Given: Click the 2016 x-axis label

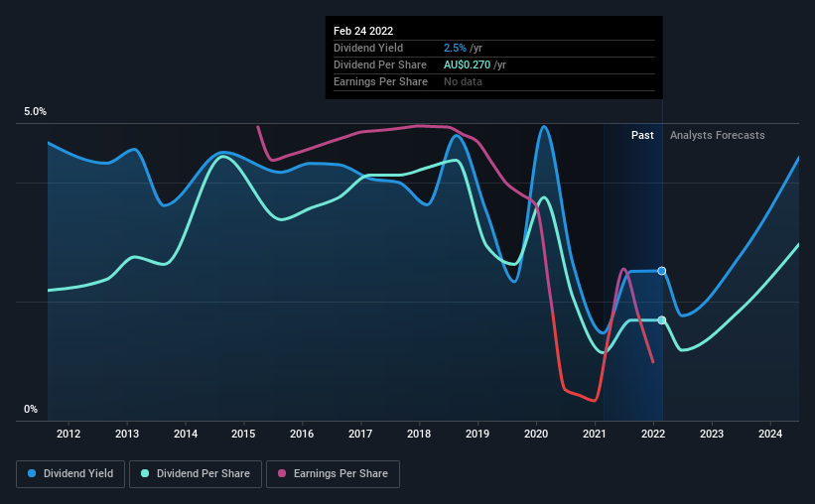Looking at the screenshot, I should (302, 434).
